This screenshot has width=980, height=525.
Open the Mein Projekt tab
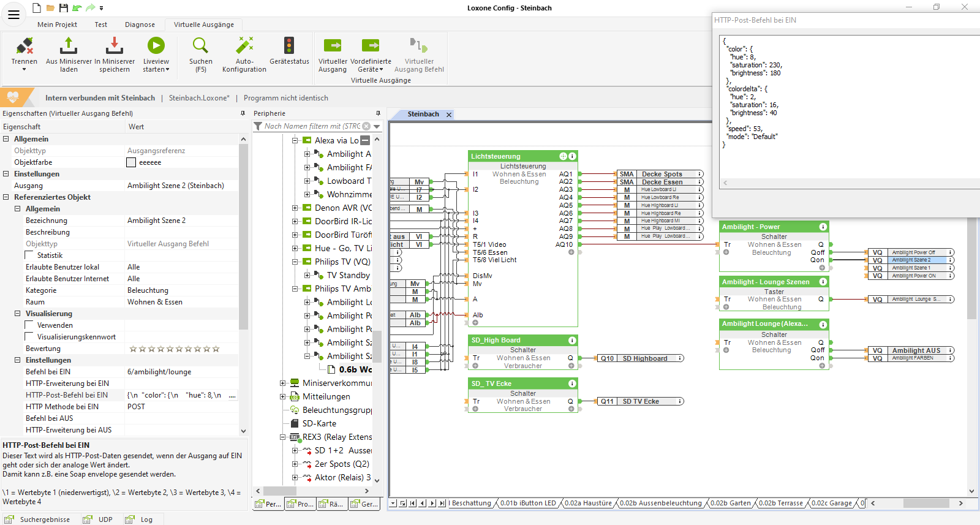pyautogui.click(x=57, y=25)
